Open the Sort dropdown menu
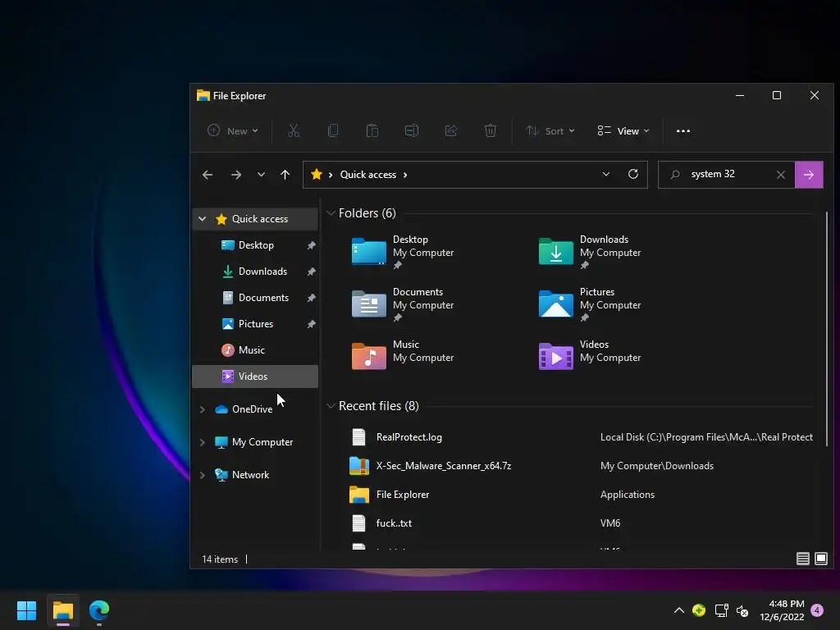 pos(550,131)
